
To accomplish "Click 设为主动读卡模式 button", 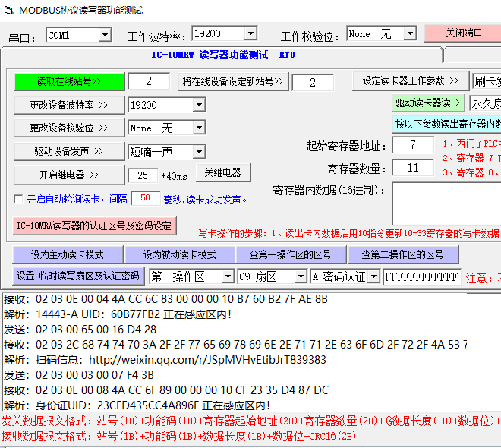I will tap(68, 254).
